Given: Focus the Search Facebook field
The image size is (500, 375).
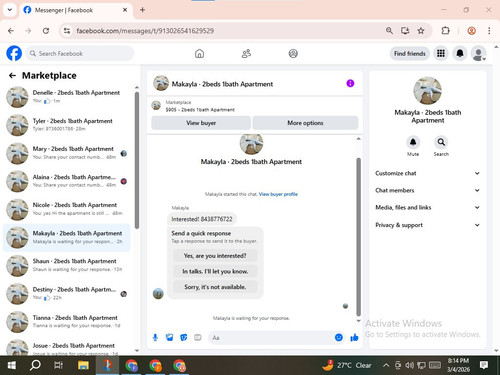Looking at the screenshot, I should tap(80, 53).
